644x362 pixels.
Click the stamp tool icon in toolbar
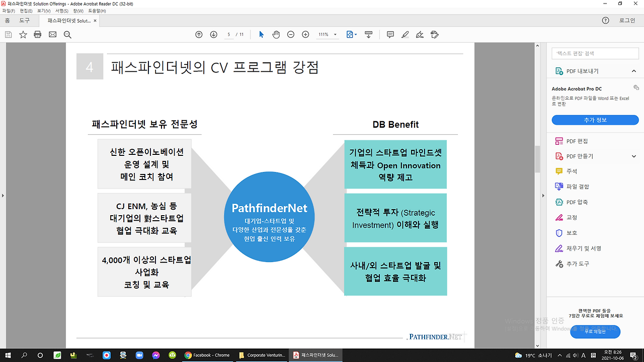(435, 35)
